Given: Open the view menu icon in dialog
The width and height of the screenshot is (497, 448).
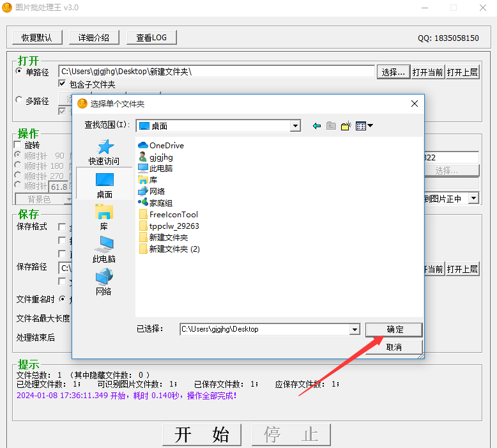Looking at the screenshot, I should [361, 126].
